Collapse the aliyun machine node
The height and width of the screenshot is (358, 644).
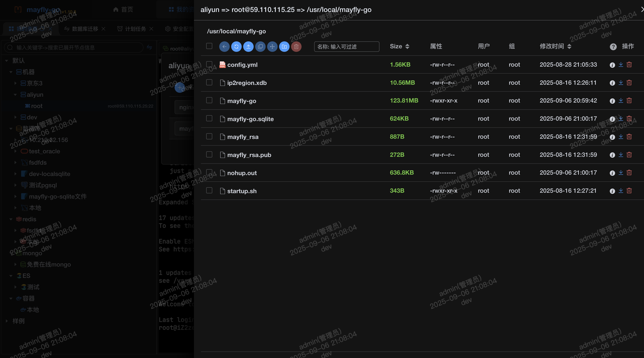pyautogui.click(x=15, y=95)
